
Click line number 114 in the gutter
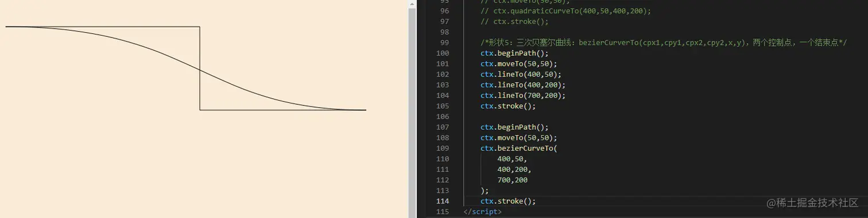click(x=443, y=201)
